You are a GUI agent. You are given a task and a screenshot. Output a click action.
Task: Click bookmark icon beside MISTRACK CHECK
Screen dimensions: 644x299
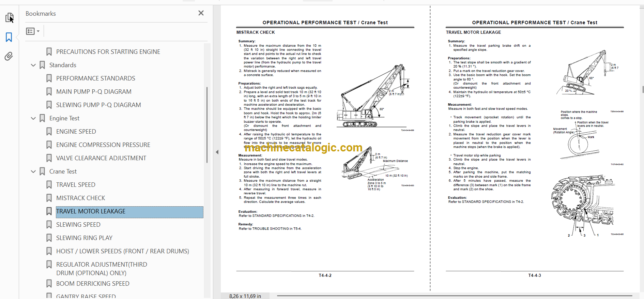pos(49,198)
